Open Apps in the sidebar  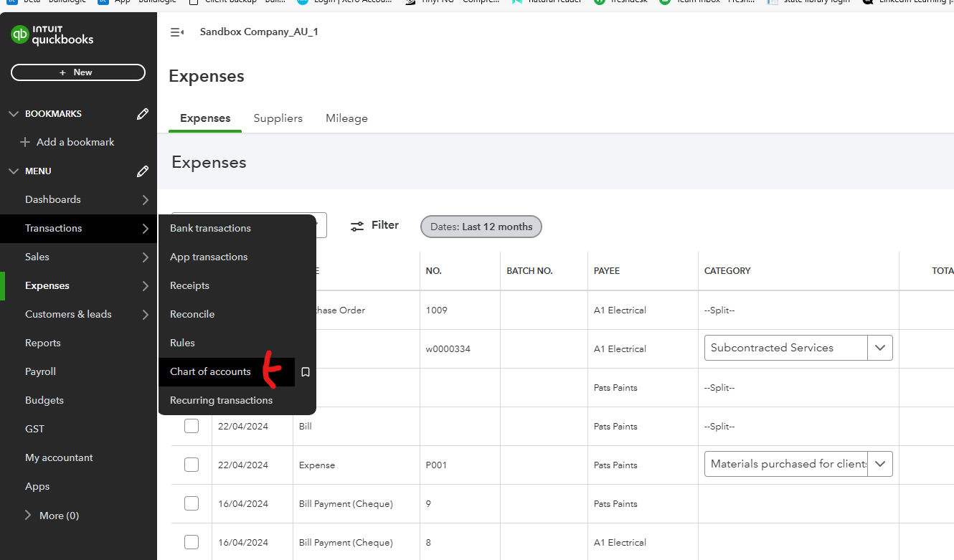point(37,486)
